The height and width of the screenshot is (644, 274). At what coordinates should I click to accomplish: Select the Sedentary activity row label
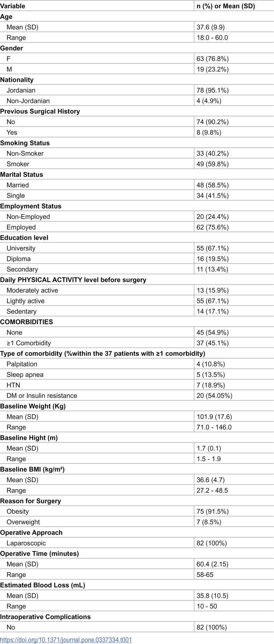click(x=21, y=311)
